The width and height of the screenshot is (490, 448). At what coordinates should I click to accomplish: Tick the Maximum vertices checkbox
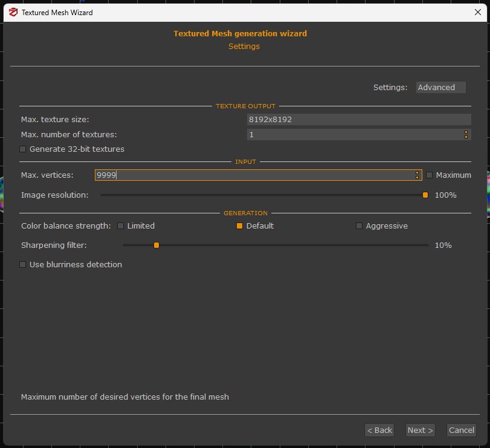[430, 175]
